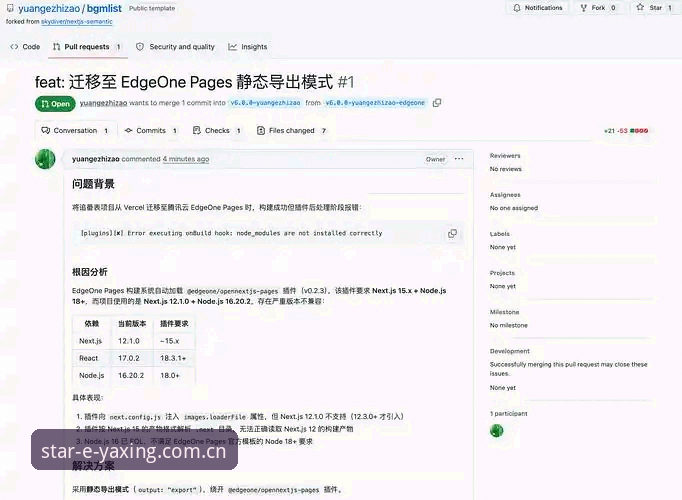Viewport: 682px width, 500px height.
Task: Click author yuangezhizao in merge line
Action: (x=104, y=103)
